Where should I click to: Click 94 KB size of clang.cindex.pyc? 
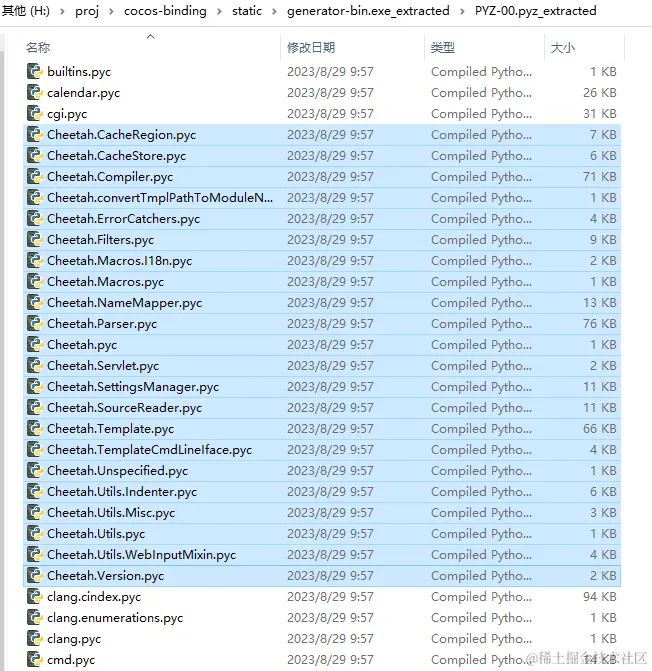coord(600,597)
